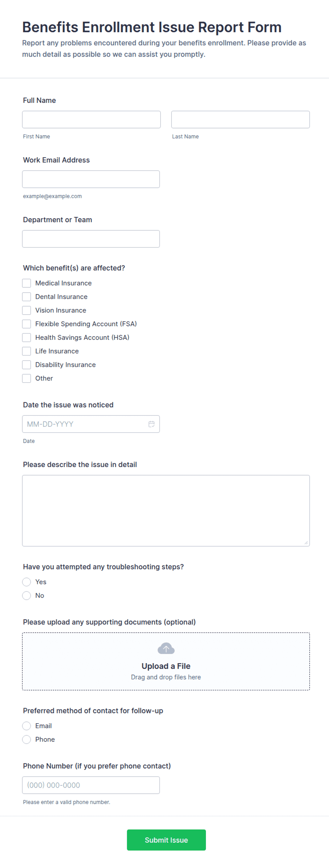Viewport: 329px width, 868px height.
Task: Choose No for troubleshooting steps
Action: pos(27,596)
